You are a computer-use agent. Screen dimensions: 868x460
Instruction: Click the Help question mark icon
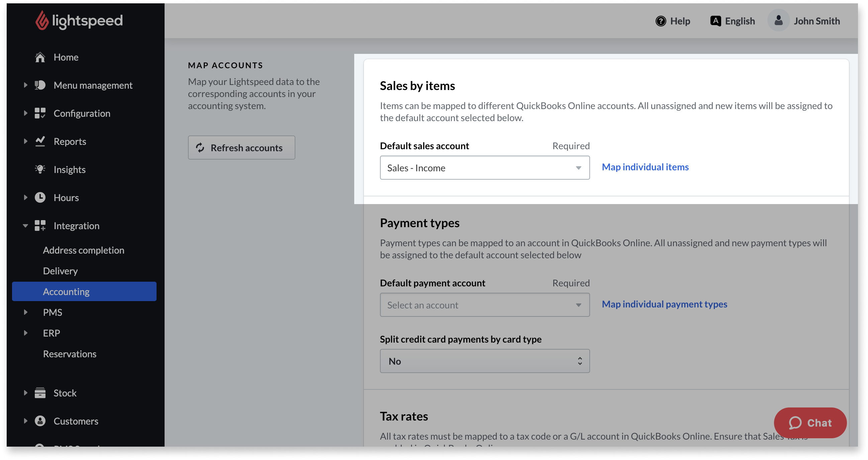click(660, 21)
